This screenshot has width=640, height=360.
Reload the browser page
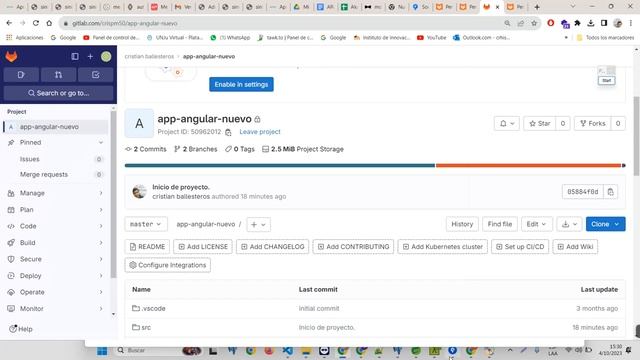tap(36, 23)
